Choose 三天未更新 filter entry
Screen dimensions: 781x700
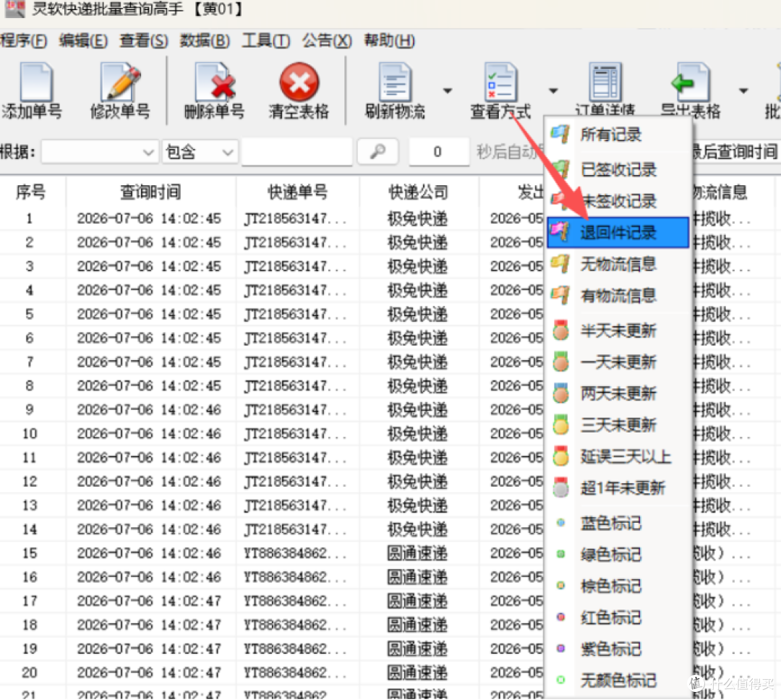click(x=618, y=425)
